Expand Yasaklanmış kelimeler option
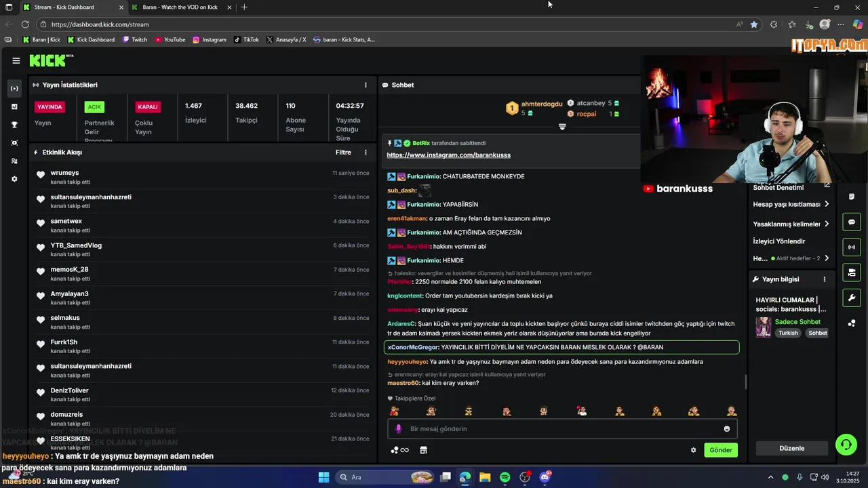 [x=791, y=224]
